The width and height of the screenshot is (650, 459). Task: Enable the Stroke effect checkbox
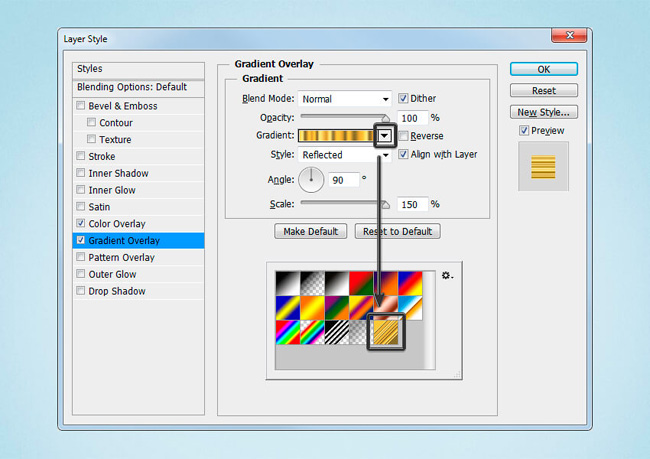[x=81, y=156]
